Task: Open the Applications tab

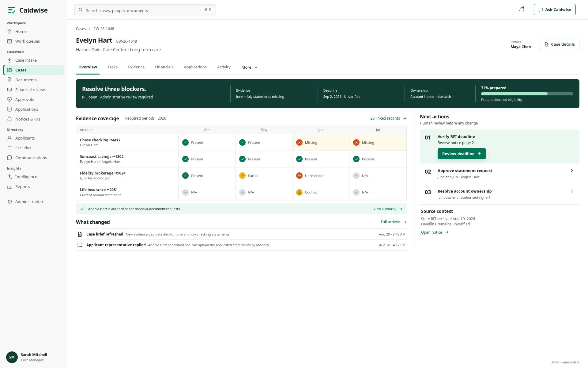Action: tap(195, 67)
